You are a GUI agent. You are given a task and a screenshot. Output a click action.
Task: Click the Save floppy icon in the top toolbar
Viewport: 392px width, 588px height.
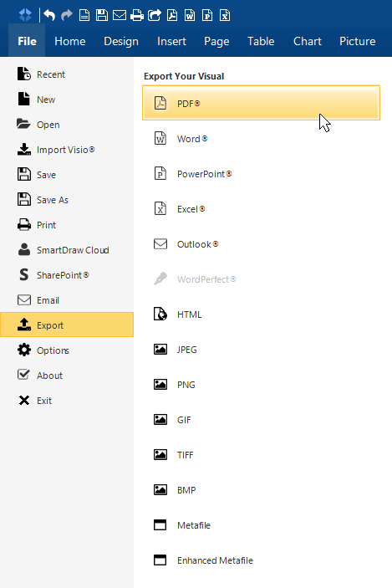tap(102, 15)
